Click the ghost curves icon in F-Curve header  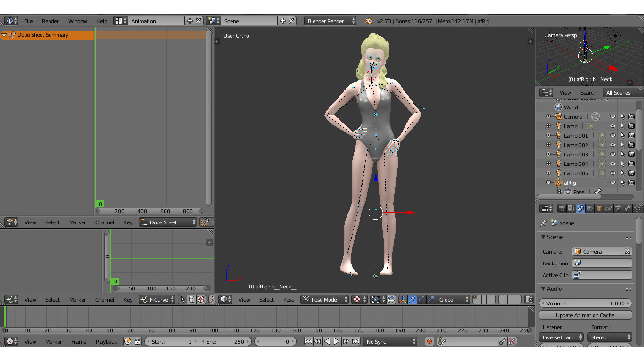click(x=191, y=299)
